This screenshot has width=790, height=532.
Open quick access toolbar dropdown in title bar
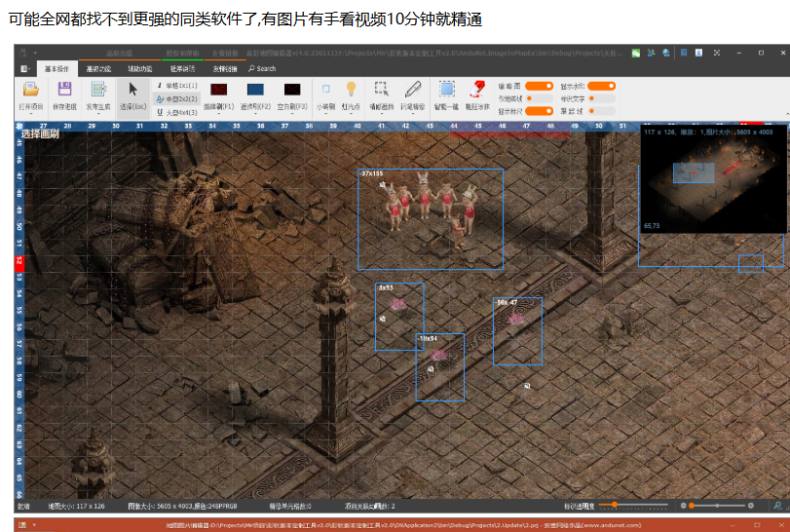35,53
